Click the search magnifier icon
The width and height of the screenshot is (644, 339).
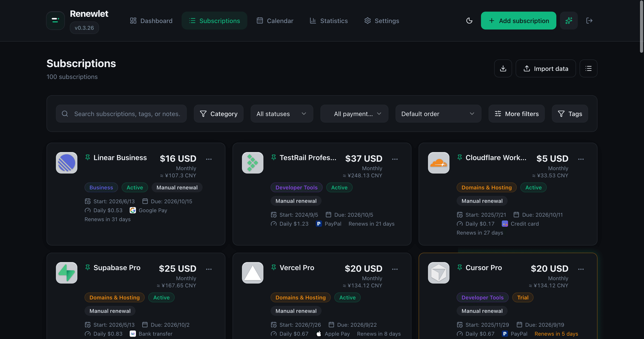pyautogui.click(x=65, y=114)
